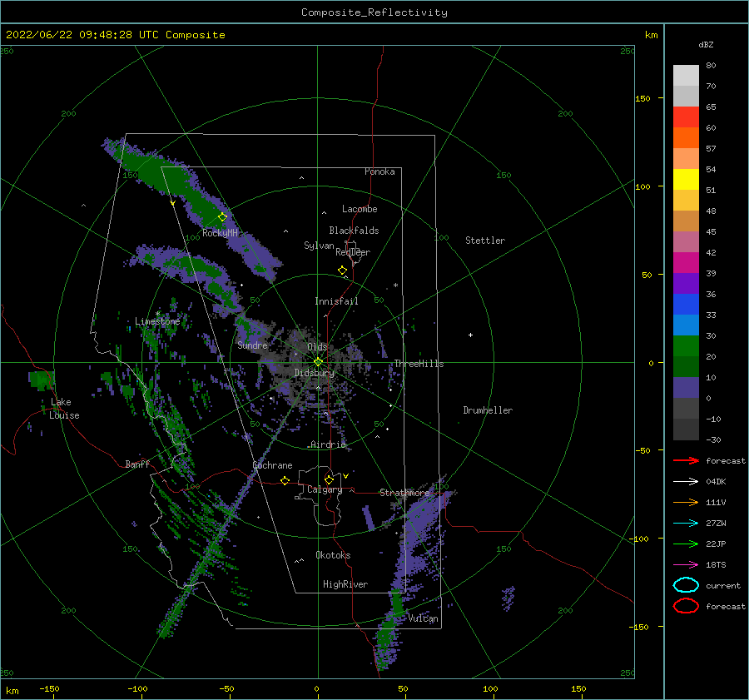Click the asterisk marker above Limestone

tap(157, 314)
